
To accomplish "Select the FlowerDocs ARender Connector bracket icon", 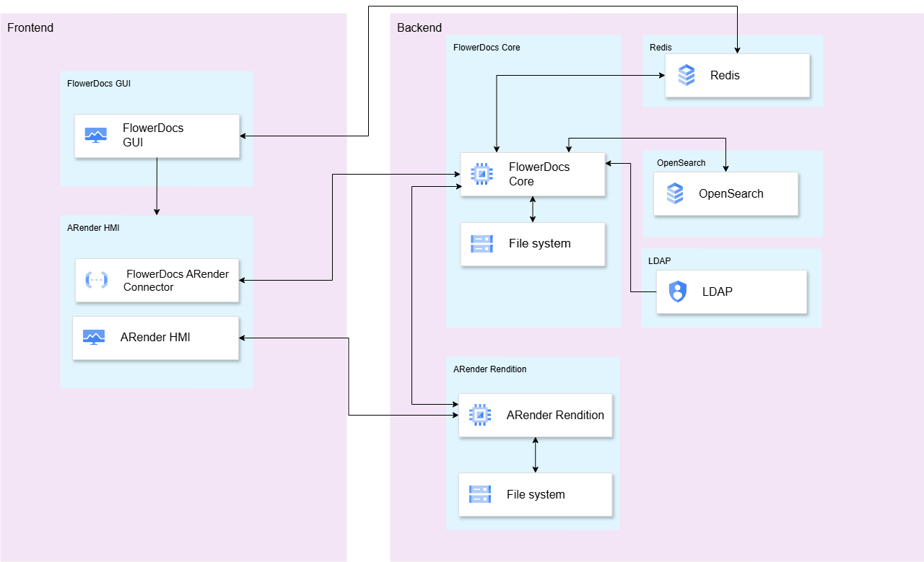I will pyautogui.click(x=96, y=280).
